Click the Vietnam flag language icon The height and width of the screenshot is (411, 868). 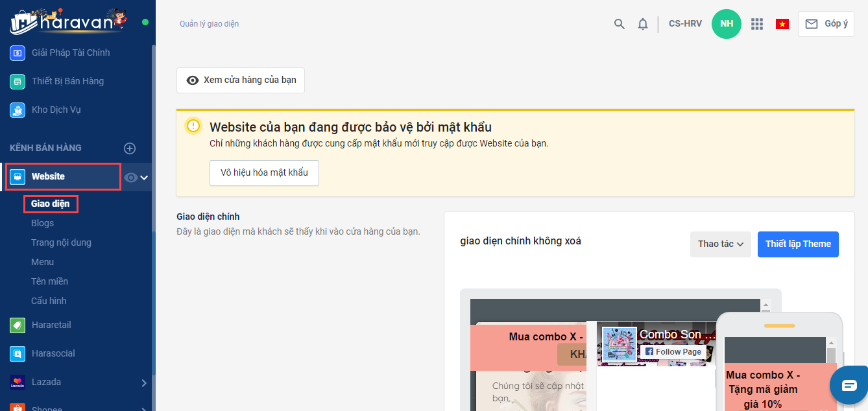pos(782,24)
